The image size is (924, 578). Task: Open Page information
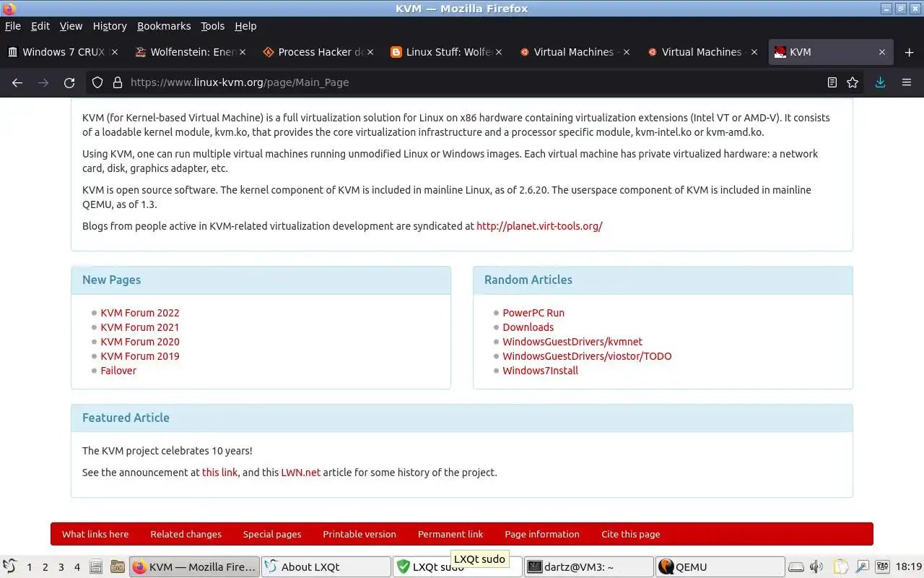(542, 535)
